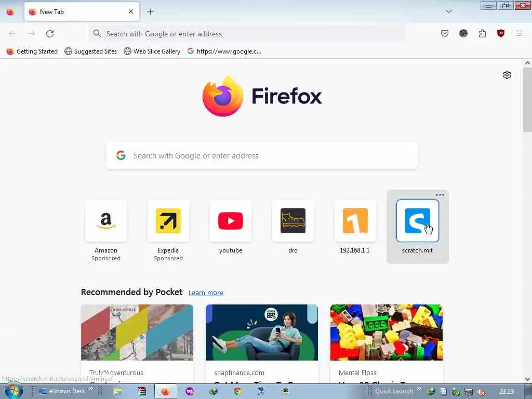The height and width of the screenshot is (399, 532).
Task: Click the page vertical scrollbar thumb
Action: pos(527,99)
